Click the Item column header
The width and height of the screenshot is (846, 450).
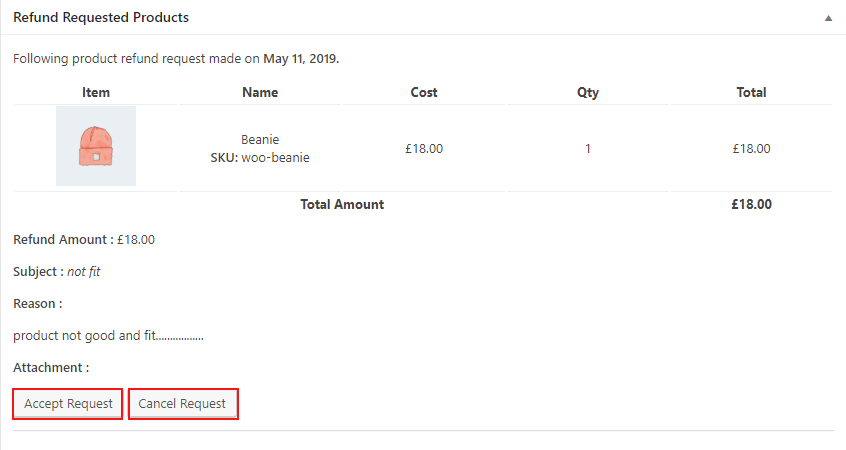click(96, 92)
